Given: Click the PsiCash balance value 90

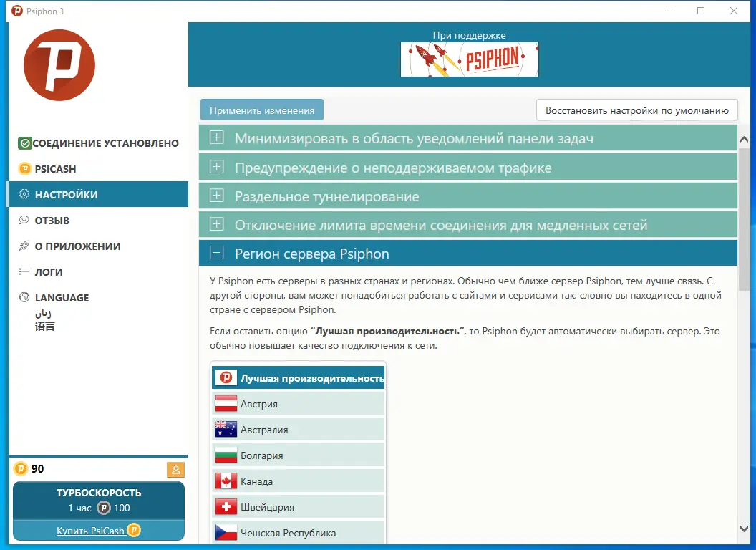Looking at the screenshot, I should coord(38,469).
